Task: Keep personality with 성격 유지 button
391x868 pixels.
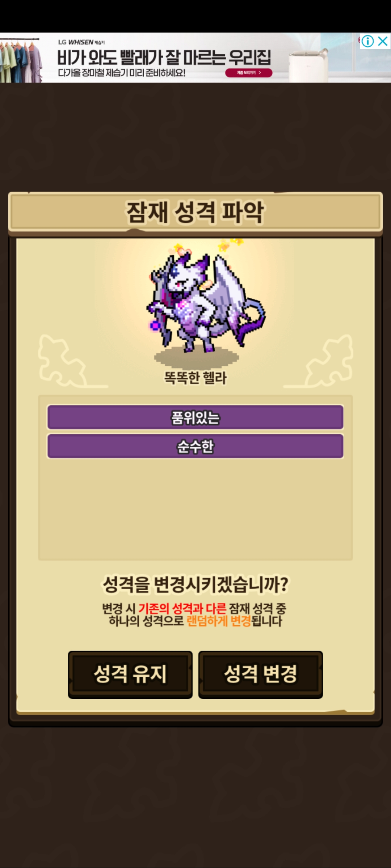Action: click(x=130, y=674)
